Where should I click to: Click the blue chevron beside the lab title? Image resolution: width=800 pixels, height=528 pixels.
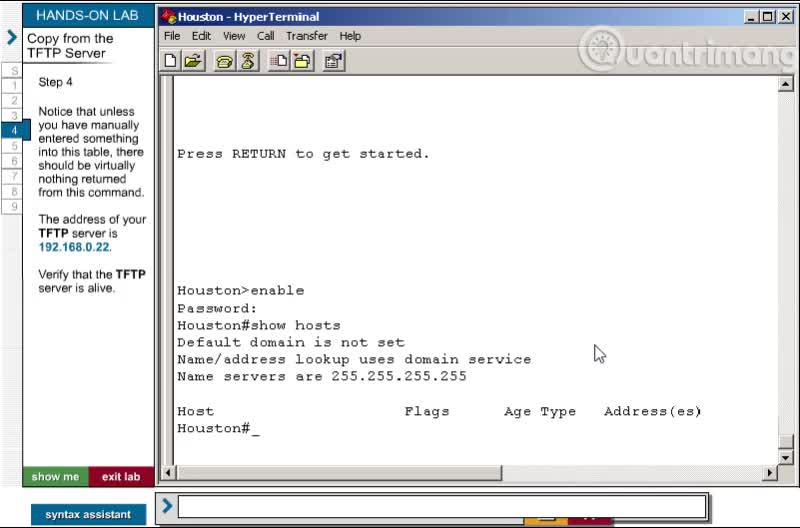[x=11, y=37]
